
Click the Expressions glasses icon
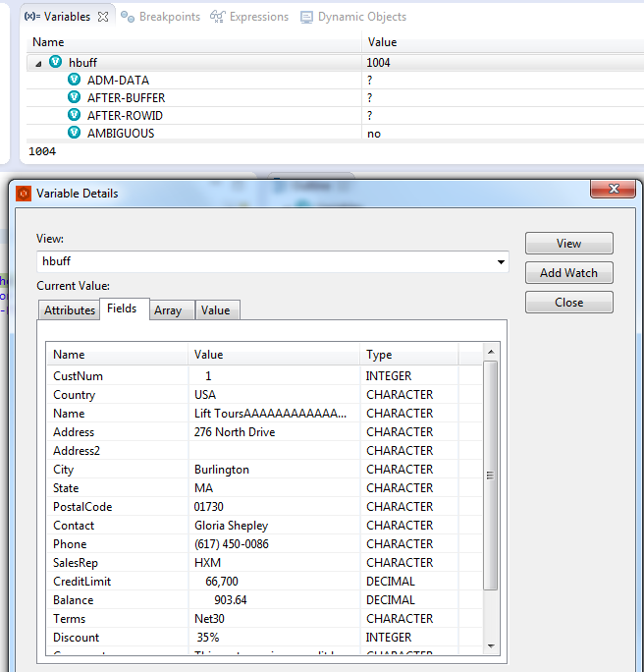[x=217, y=17]
